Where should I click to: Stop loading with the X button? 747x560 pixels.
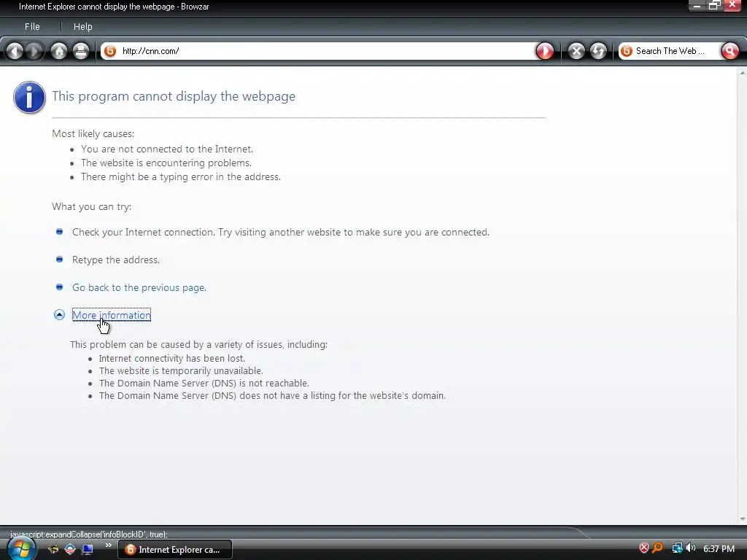pos(576,51)
